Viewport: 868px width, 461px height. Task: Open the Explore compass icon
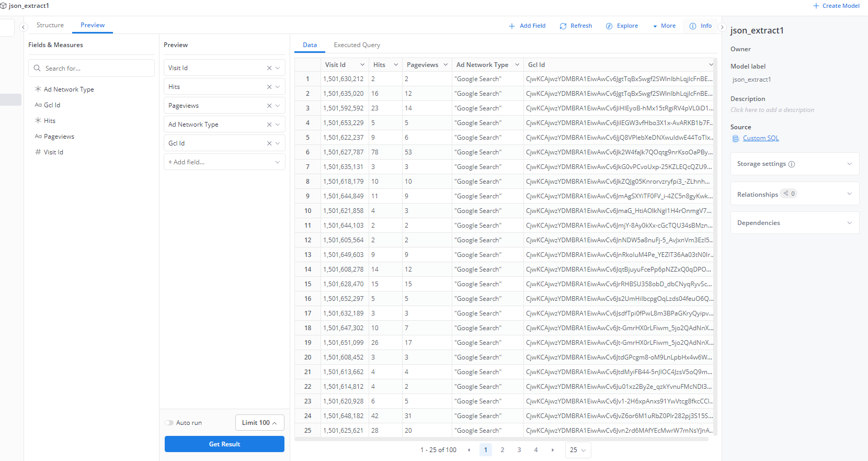[x=609, y=26]
